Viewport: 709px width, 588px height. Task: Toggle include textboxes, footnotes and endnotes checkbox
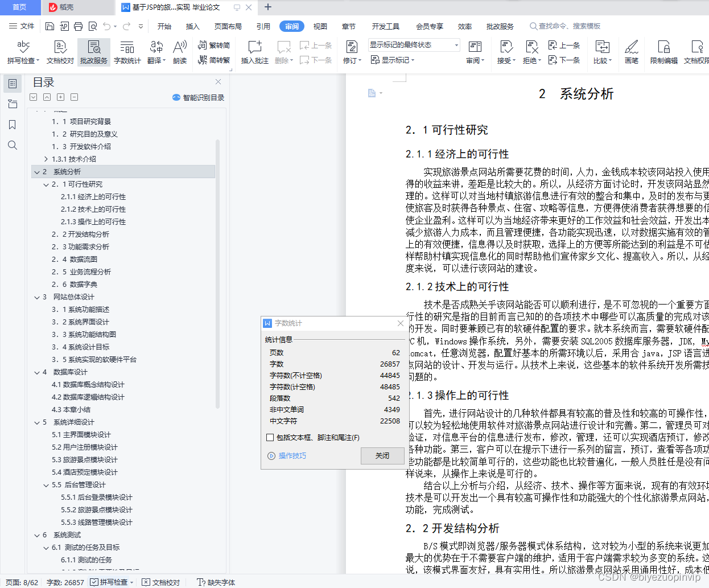[270, 438]
